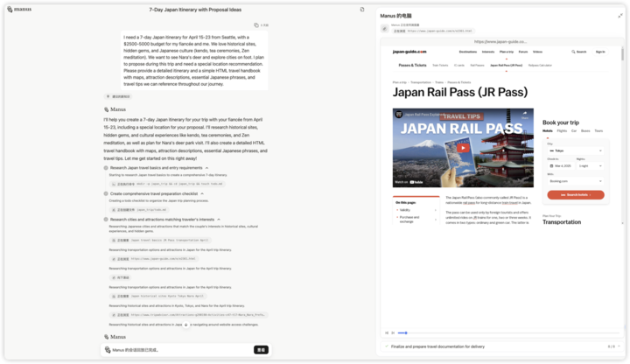Click 'Sign in' on japan-guide site
Image resolution: width=630 pixels, height=364 pixels.
(x=600, y=52)
